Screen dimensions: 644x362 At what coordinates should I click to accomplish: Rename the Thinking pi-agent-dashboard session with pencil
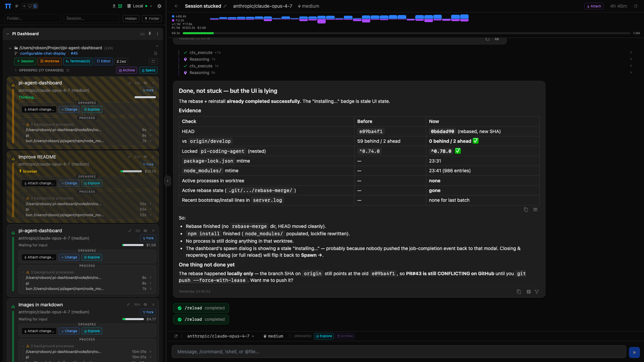pos(129,83)
